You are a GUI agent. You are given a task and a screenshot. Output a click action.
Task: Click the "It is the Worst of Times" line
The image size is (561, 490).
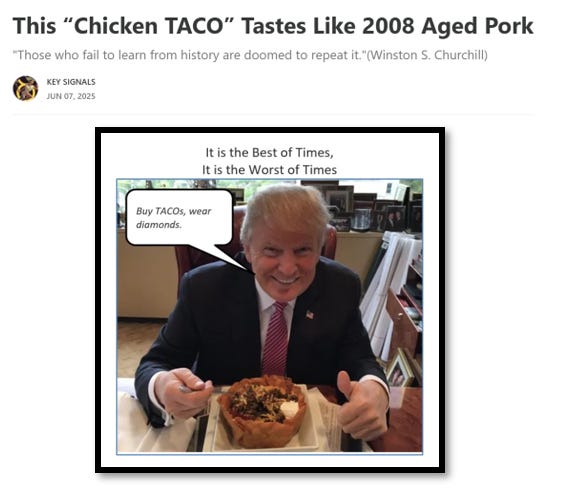269,170
